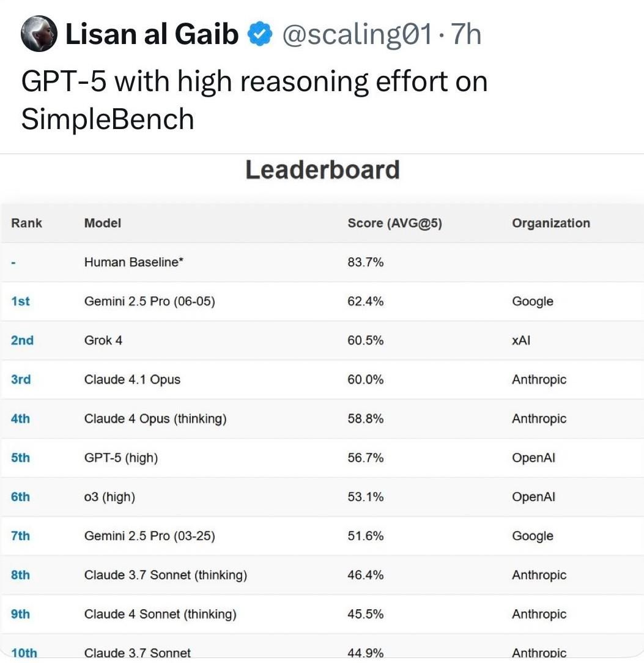Viewport: 644px width, 663px height.
Task: Click the 5th rank label
Action: [20, 458]
